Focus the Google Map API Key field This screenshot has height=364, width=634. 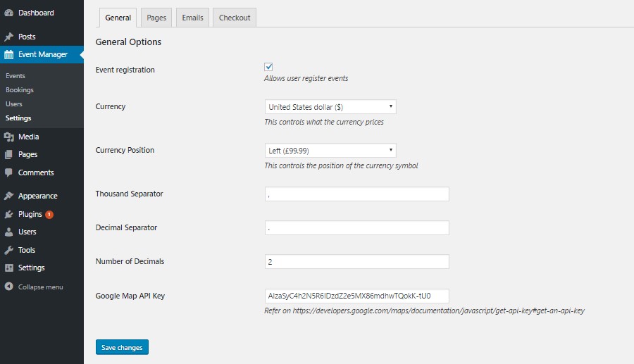pyautogui.click(x=356, y=296)
